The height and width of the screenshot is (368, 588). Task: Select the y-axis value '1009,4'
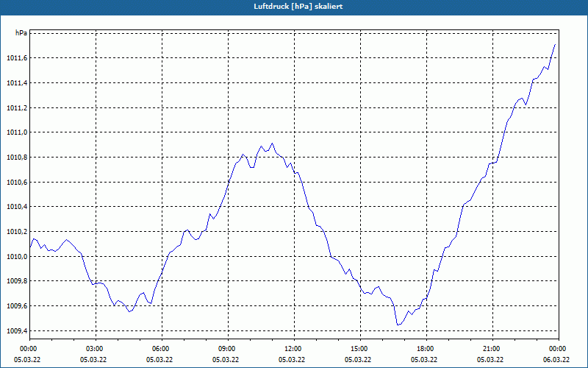click(x=17, y=330)
